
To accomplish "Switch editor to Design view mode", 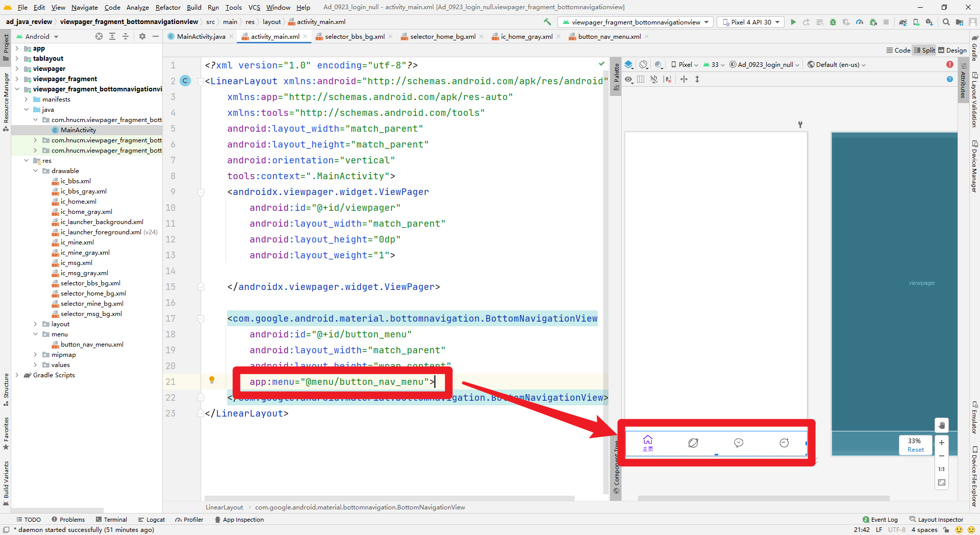I will click(x=952, y=50).
